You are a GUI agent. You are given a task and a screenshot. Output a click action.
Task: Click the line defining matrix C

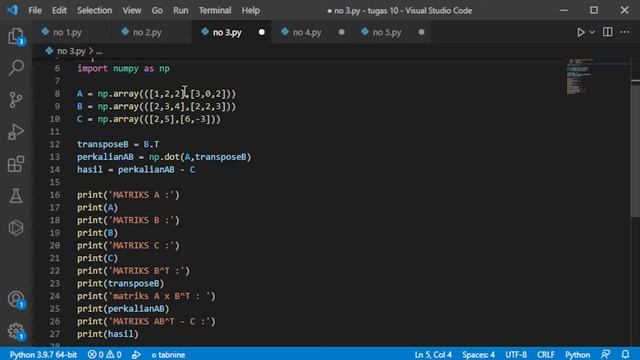pyautogui.click(x=149, y=119)
